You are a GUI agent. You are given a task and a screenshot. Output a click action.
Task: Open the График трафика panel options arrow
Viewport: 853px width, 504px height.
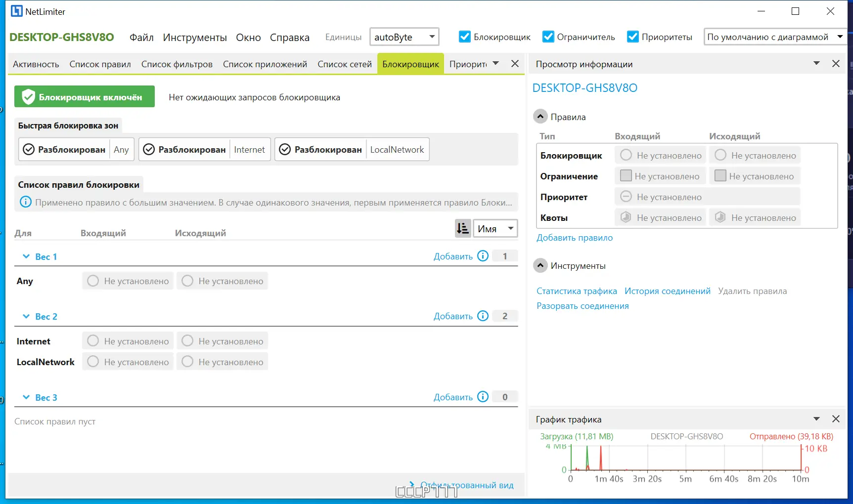[x=816, y=419]
